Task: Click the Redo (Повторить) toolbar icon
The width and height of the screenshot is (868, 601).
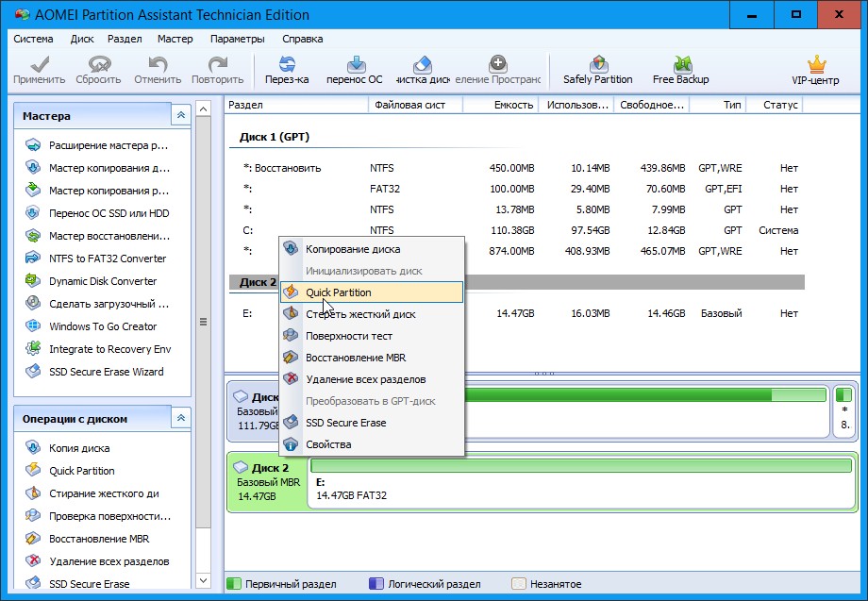Action: (218, 70)
